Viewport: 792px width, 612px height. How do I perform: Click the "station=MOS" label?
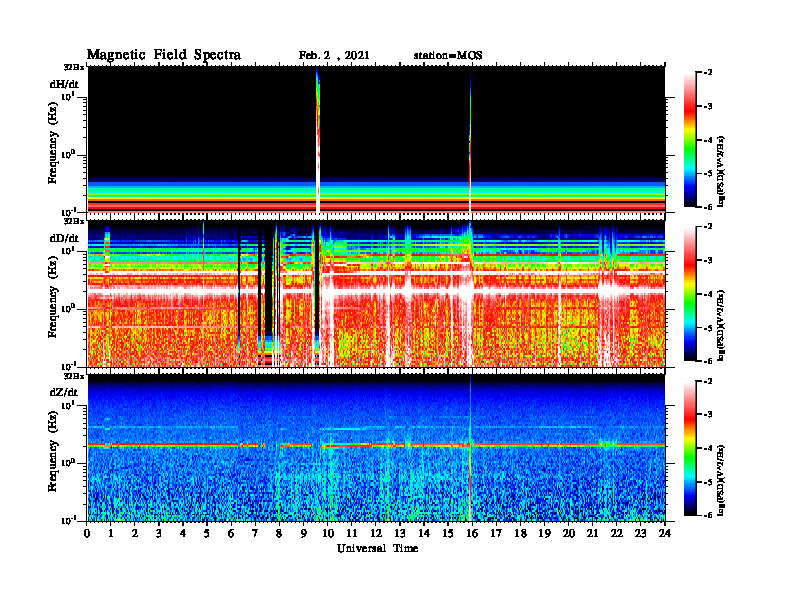click(x=448, y=56)
